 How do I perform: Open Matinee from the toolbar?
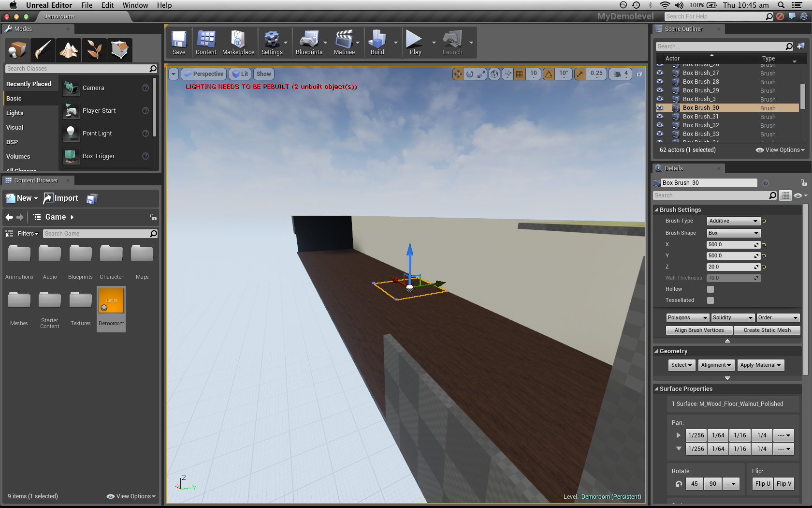[344, 43]
